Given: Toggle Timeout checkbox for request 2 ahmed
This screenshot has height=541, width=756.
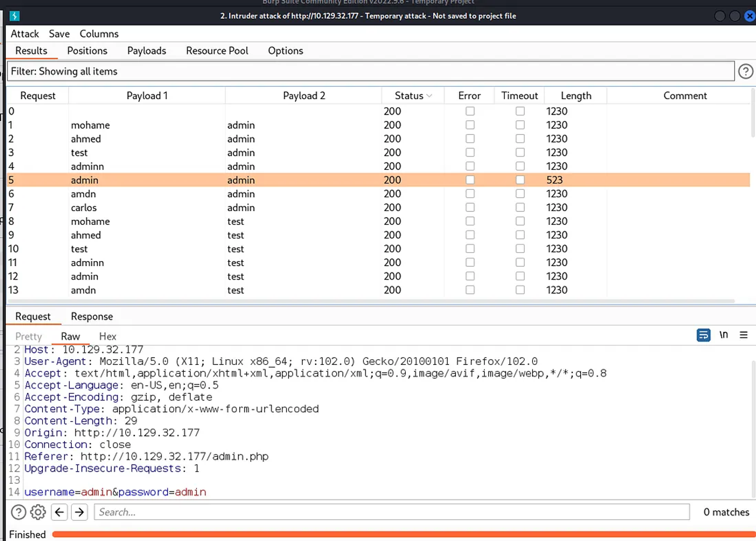Looking at the screenshot, I should coord(520,139).
